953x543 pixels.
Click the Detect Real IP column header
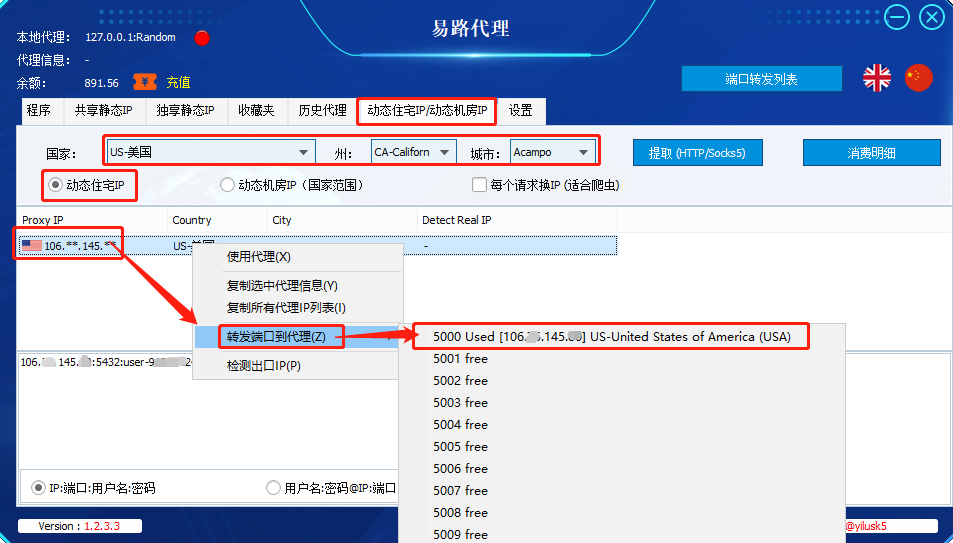point(517,220)
